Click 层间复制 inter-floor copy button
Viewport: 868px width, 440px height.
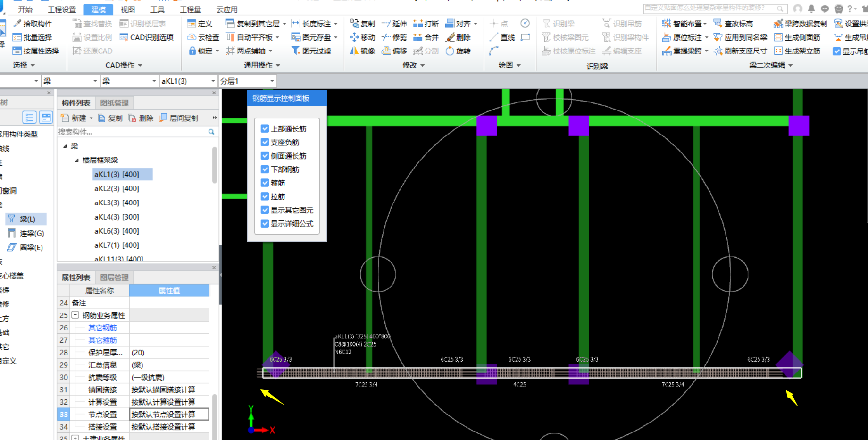point(178,118)
